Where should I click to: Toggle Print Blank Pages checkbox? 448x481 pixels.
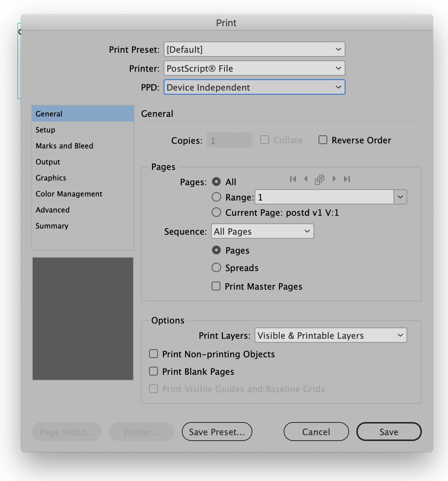click(153, 371)
